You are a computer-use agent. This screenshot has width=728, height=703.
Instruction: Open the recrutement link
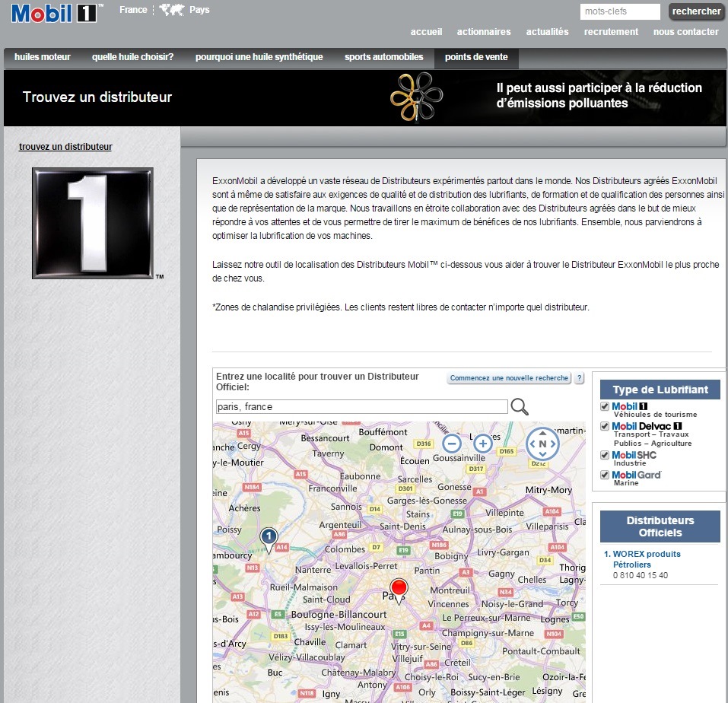click(611, 32)
